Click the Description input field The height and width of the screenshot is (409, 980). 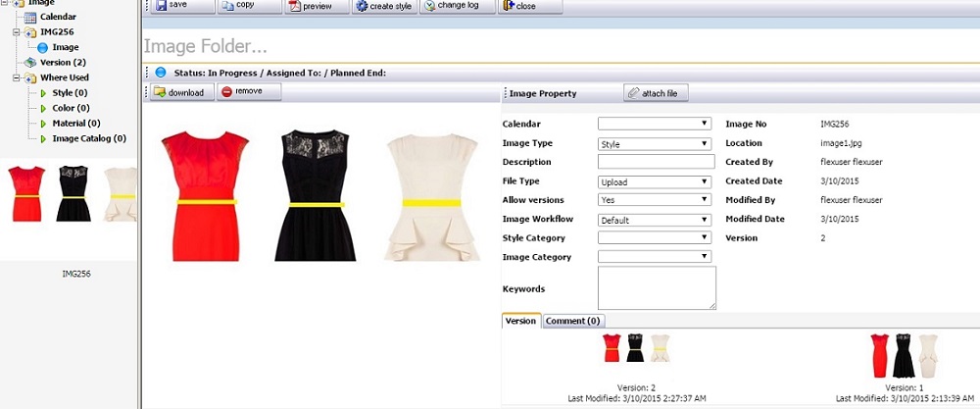click(657, 162)
